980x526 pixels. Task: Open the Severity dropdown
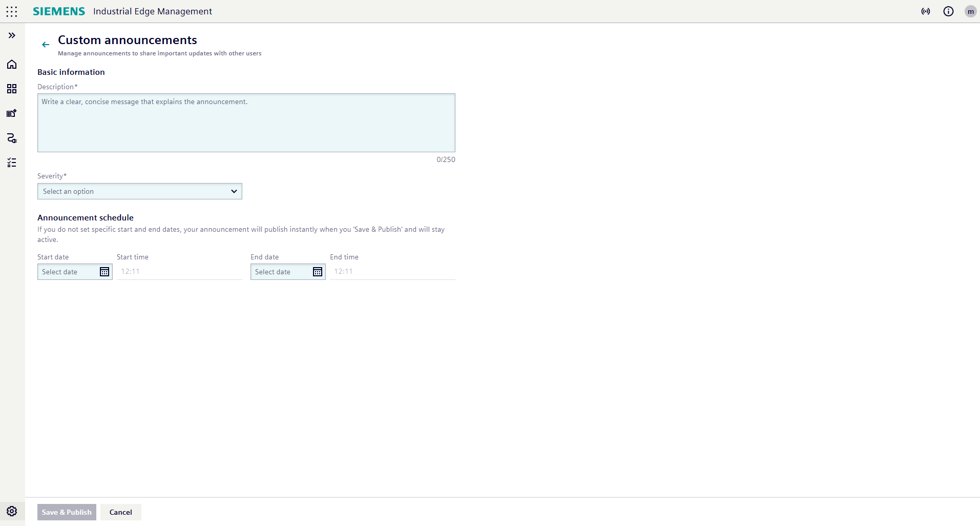(x=139, y=191)
